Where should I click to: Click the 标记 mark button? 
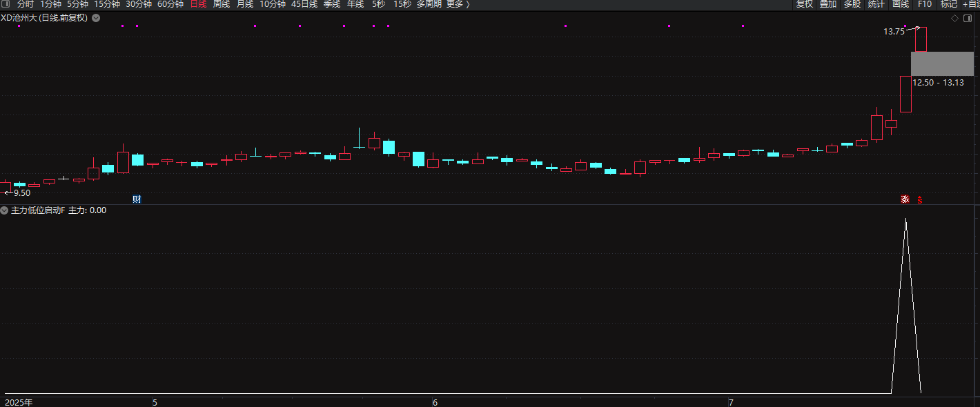949,4
